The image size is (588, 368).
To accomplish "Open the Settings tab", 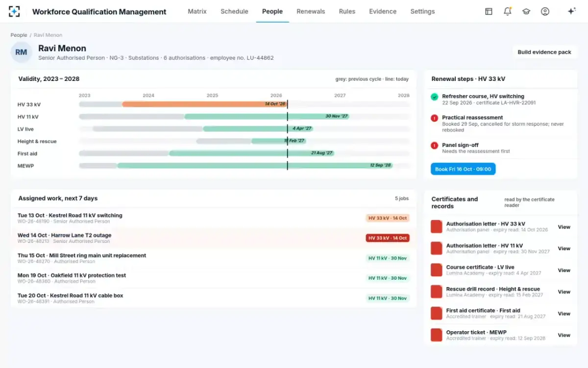I will tap(422, 11).
